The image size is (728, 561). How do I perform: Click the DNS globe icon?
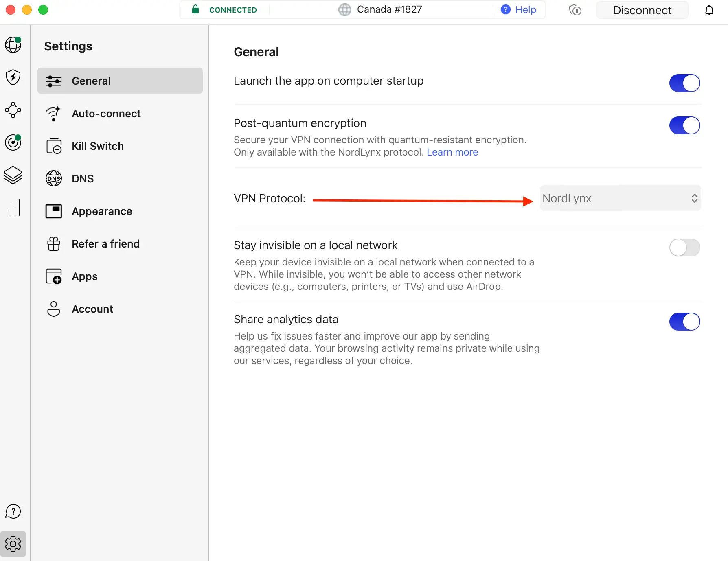pyautogui.click(x=54, y=179)
